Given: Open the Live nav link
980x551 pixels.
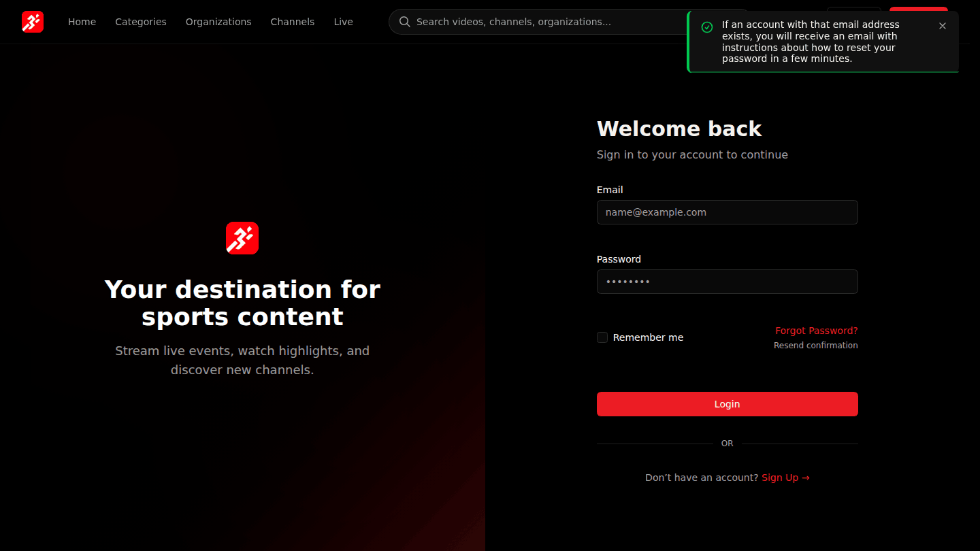Looking at the screenshot, I should coord(343,22).
